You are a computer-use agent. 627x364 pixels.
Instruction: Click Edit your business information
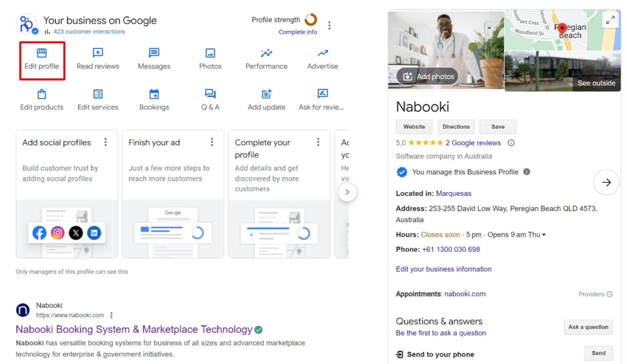pyautogui.click(x=444, y=269)
